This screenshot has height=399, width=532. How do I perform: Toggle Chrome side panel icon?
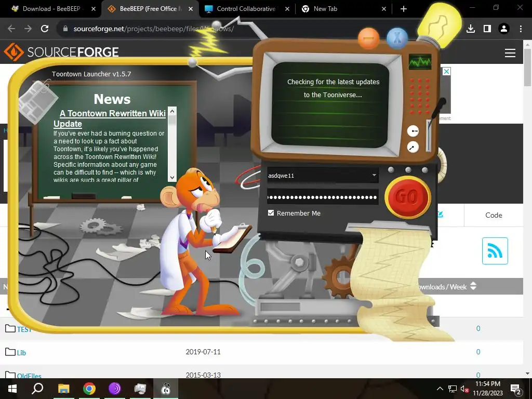(x=487, y=29)
